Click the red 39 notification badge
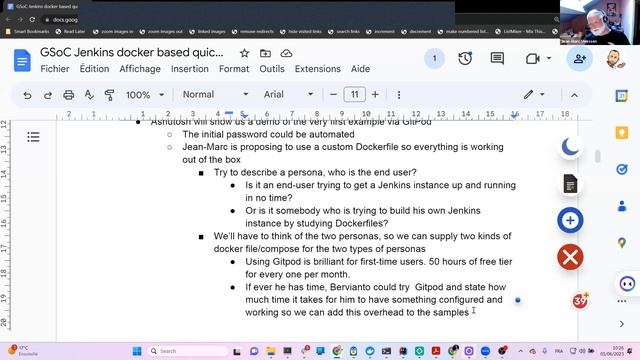Viewport: 640px width, 360px height. click(x=580, y=301)
